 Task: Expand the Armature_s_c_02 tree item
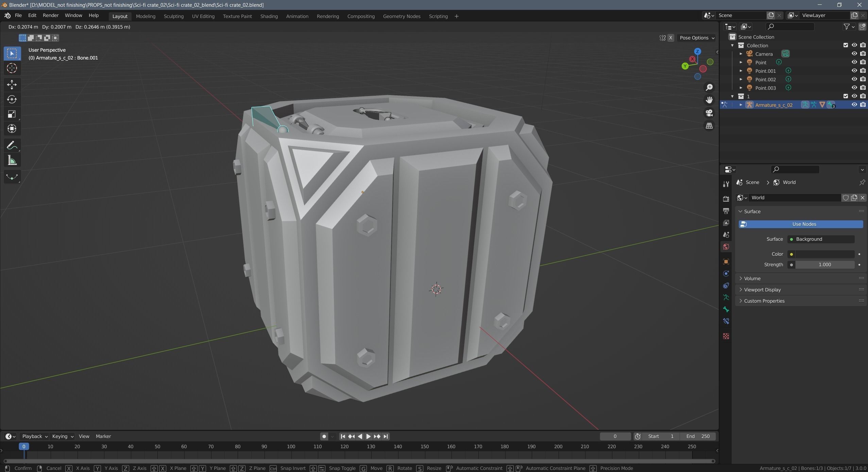[741, 105]
